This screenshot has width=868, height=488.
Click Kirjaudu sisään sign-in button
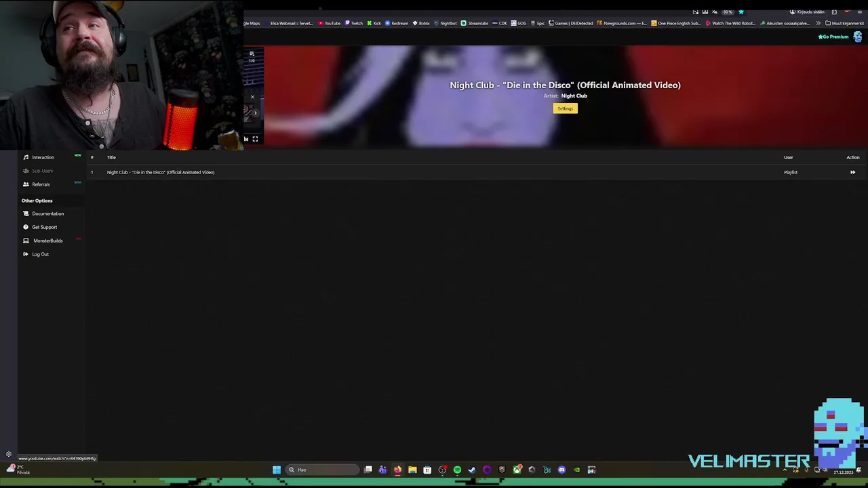(807, 12)
